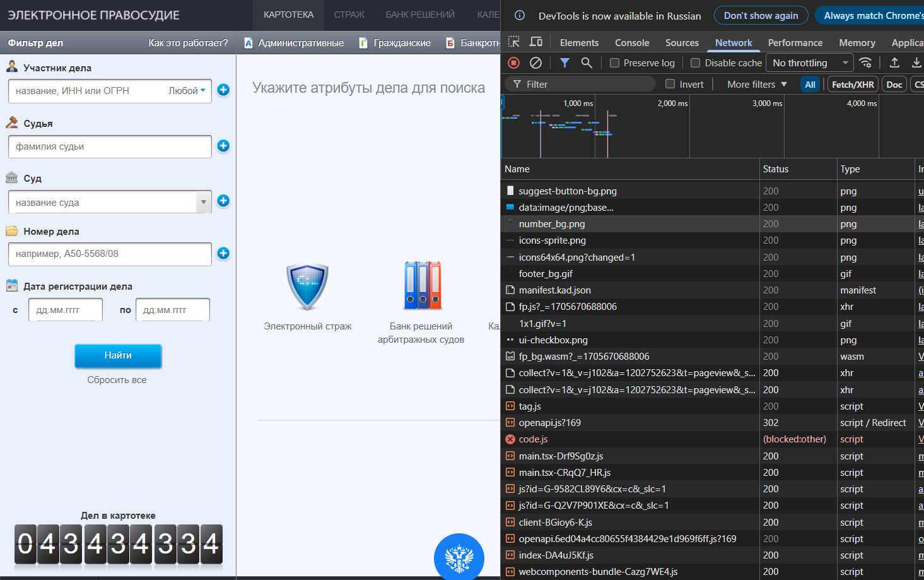Click the blue plus next to Судья field
Screen dimensions: 924x580
click(223, 146)
